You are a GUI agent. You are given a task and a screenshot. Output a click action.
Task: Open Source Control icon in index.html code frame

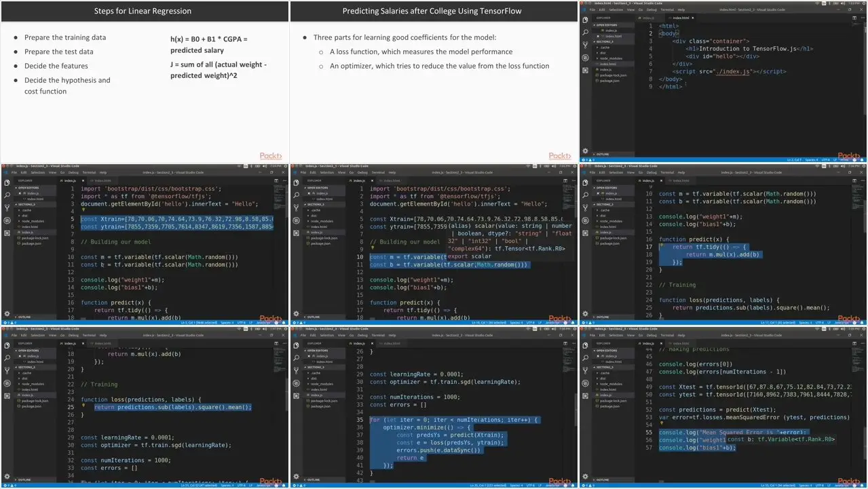(585, 45)
